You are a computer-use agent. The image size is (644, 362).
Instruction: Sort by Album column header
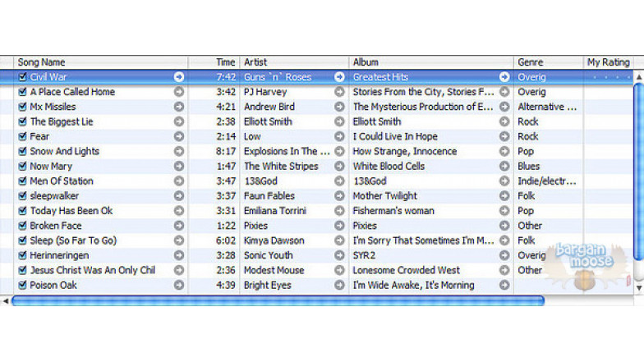[x=431, y=62]
